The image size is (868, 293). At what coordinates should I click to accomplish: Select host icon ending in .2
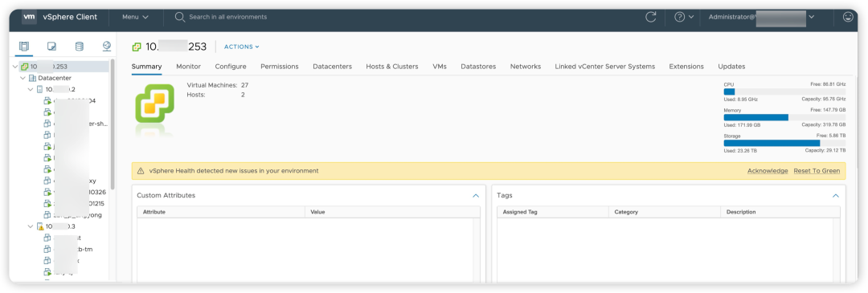pyautogui.click(x=40, y=89)
